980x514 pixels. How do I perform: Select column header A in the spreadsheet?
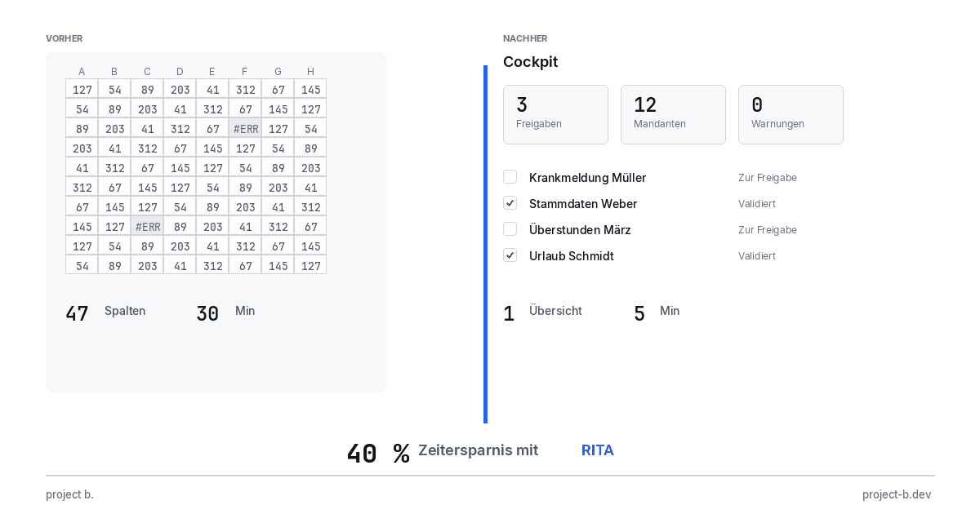82,72
